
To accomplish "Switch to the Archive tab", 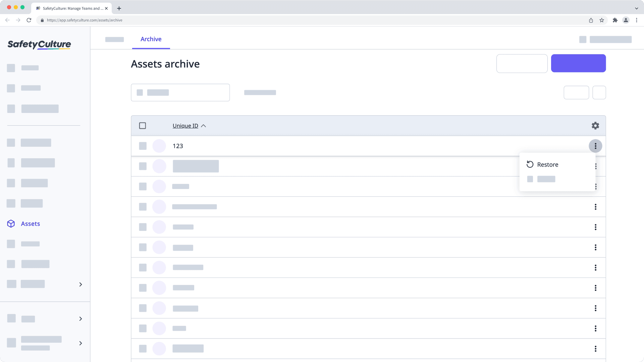I will tap(151, 39).
